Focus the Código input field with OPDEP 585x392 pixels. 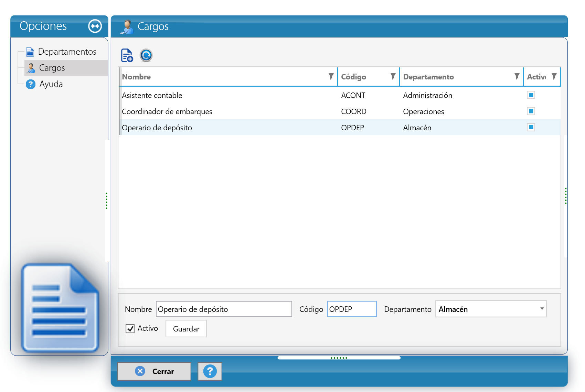(x=352, y=309)
